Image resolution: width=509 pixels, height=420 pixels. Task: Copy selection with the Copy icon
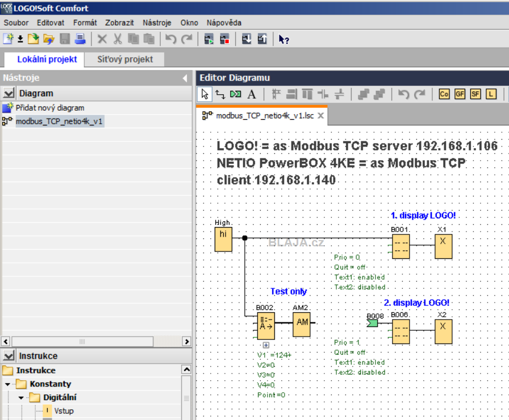coord(133,39)
